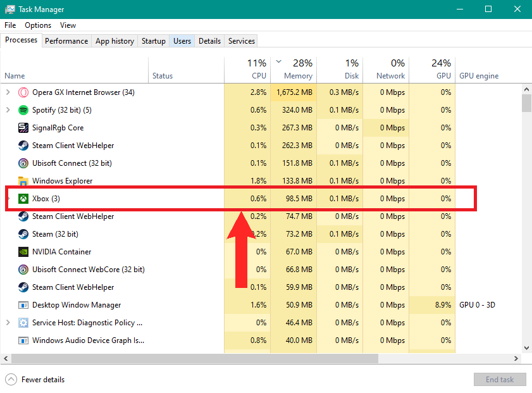Select the Ubisoft Connect (32 bit) icon
The image size is (532, 393).
tap(23, 163)
